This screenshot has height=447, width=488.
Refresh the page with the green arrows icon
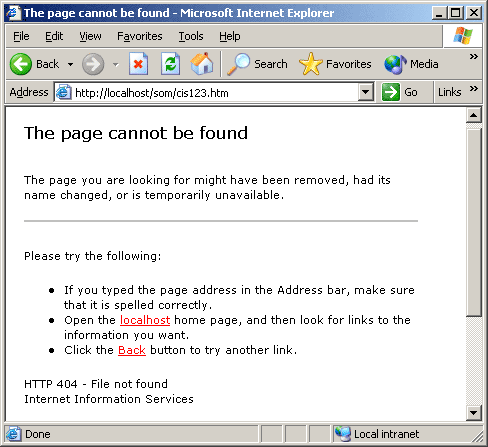coord(170,64)
